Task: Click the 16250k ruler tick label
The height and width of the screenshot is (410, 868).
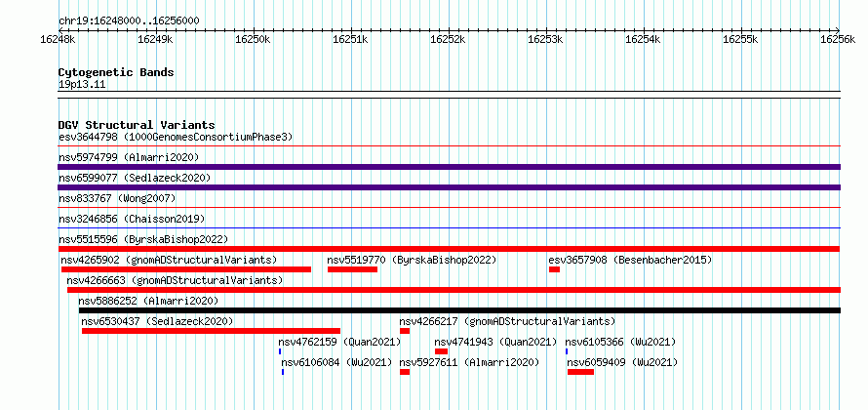Action: (x=253, y=39)
